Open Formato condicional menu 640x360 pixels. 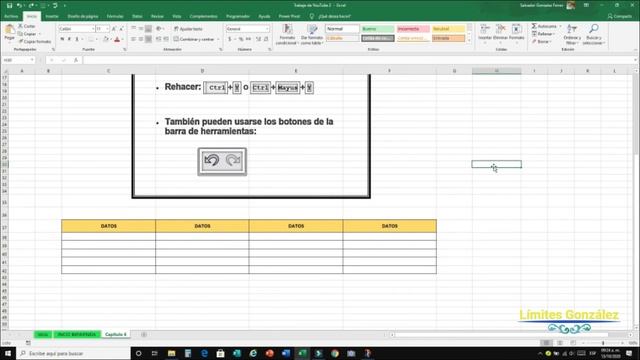click(x=287, y=34)
